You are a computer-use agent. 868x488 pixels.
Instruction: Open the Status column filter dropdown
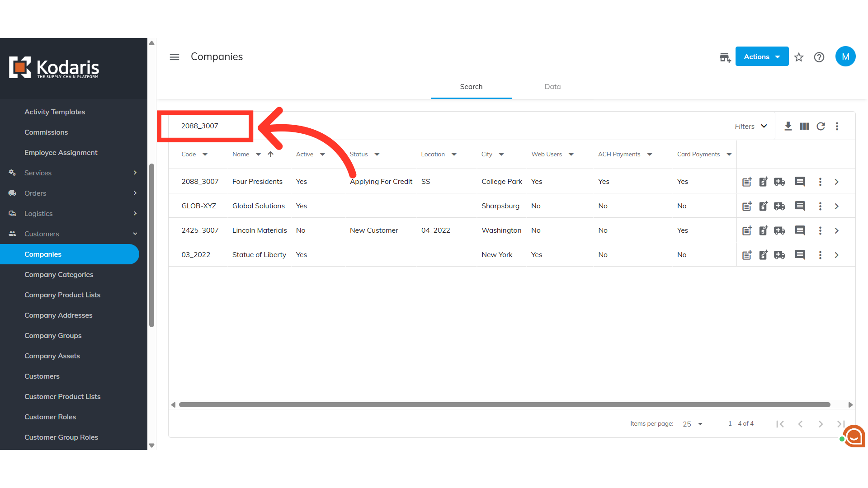pos(377,155)
